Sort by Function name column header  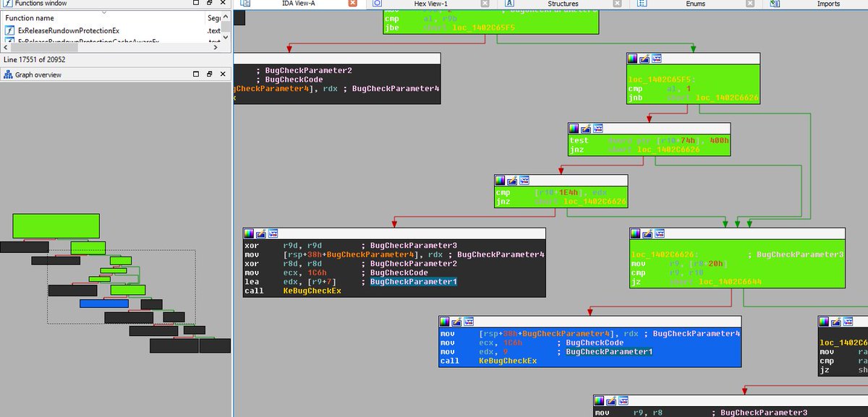[104, 17]
